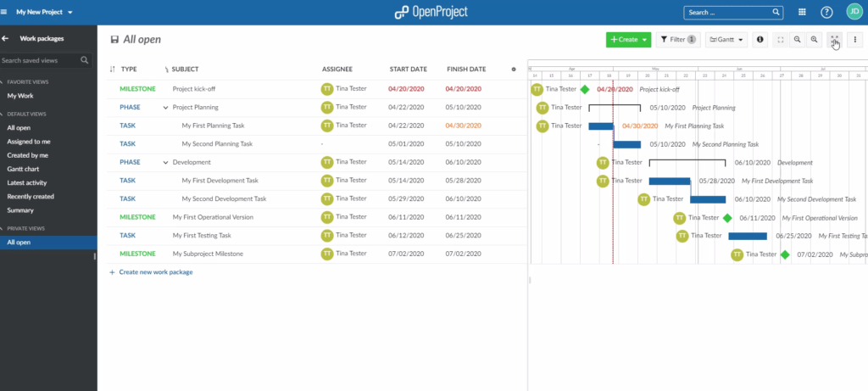Sort by FINISH DATE column header

467,70
